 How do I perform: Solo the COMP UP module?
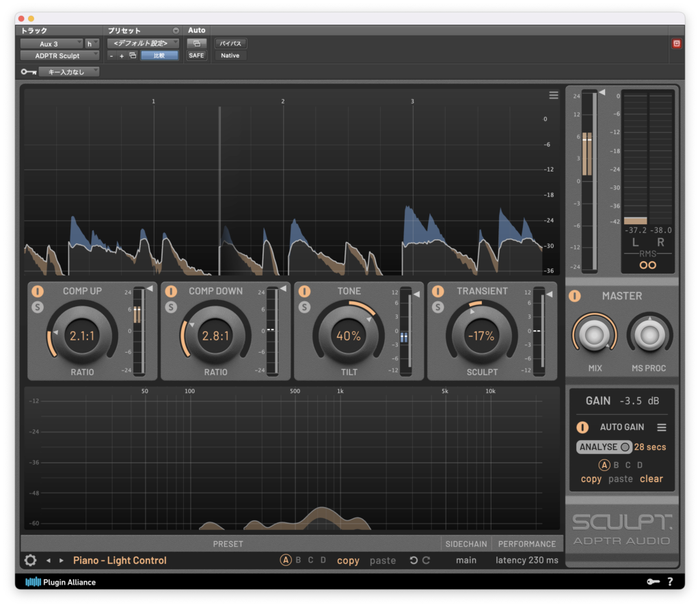point(38,307)
